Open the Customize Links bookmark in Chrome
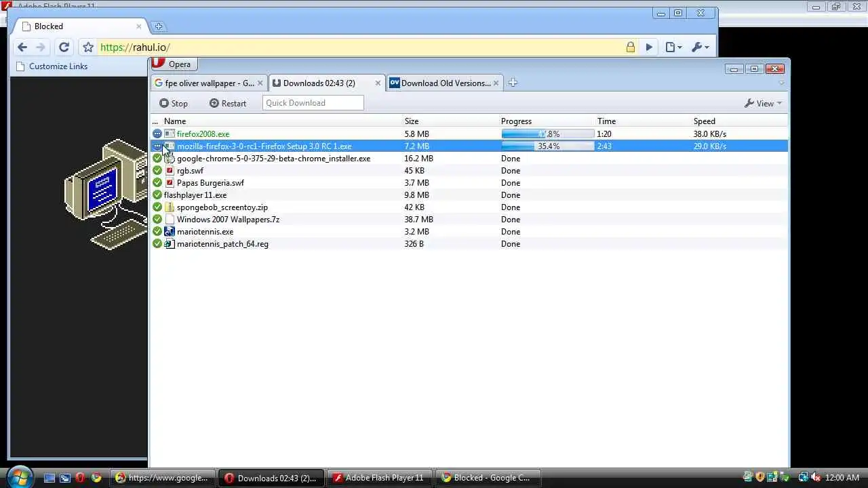The width and height of the screenshot is (868, 488). (52, 66)
